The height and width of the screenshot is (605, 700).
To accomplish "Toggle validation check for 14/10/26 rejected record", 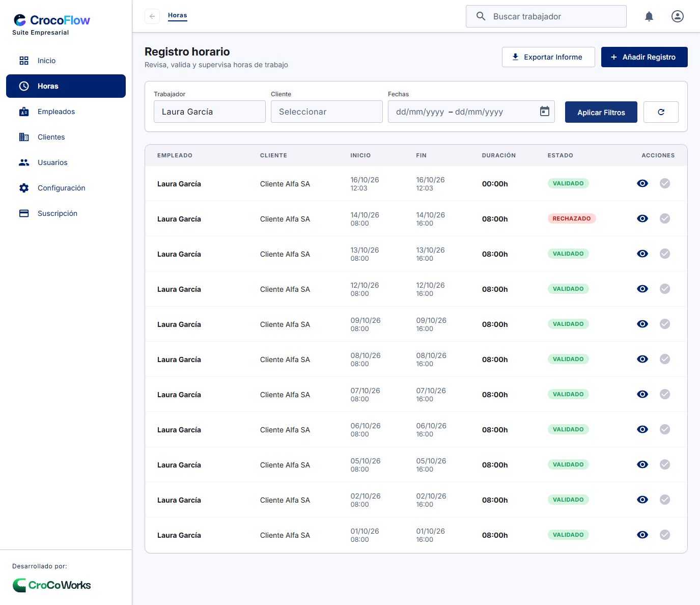I will pos(665,218).
